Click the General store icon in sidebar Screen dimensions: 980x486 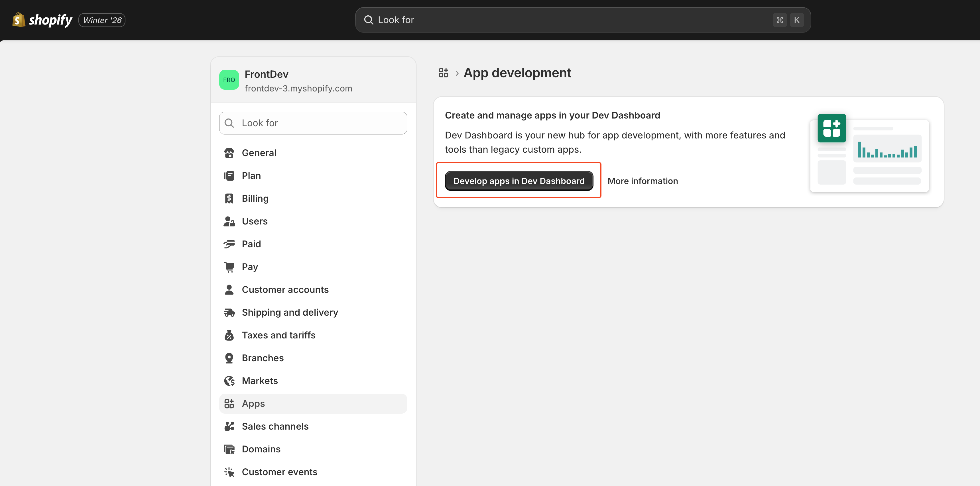tap(229, 153)
